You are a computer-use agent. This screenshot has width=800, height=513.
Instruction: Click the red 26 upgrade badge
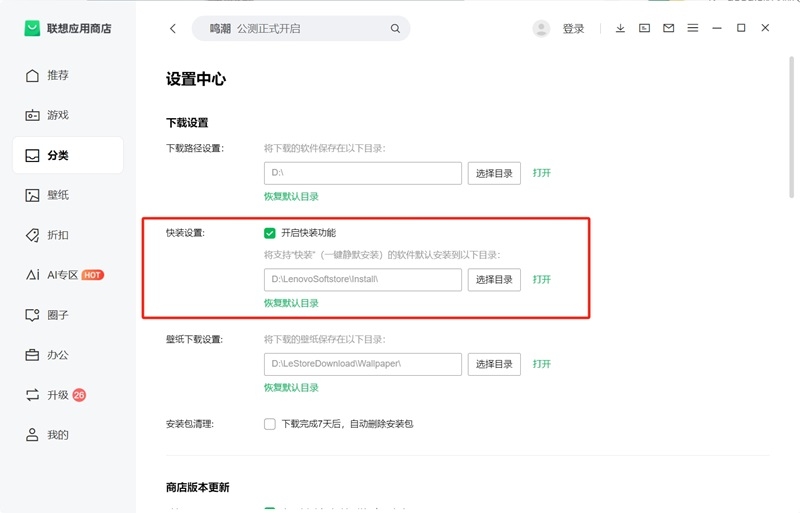[79, 395]
